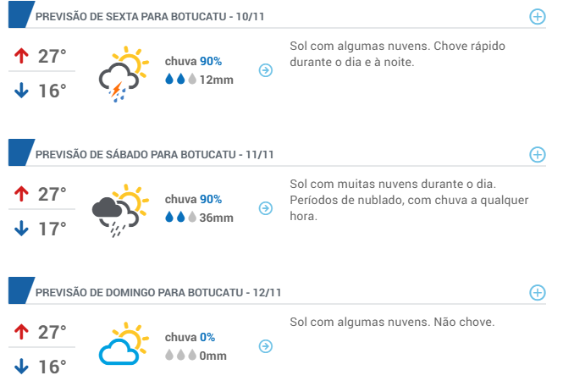Image resolution: width=563 pixels, height=392 pixels.
Task: Click red up arrow by Friday's 27° maximum
Action: (21, 56)
